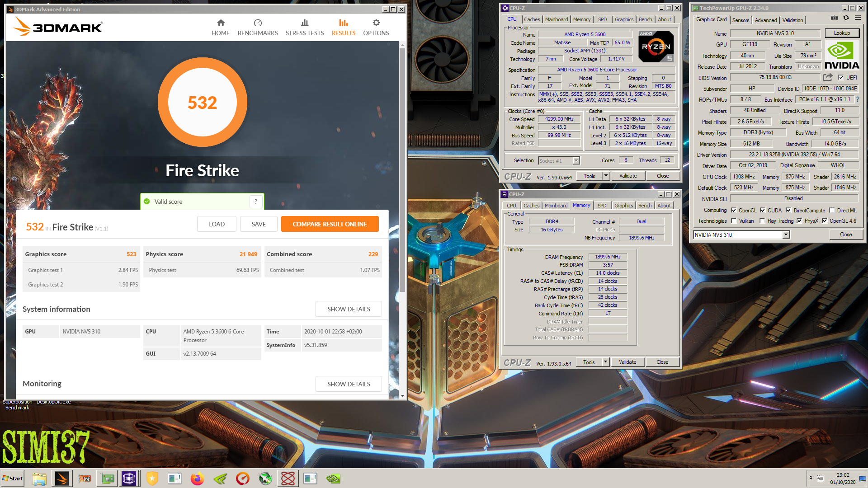The width and height of the screenshot is (868, 488).
Task: Expand Tools dropdown arrow in upper CPU-Z
Action: 606,176
